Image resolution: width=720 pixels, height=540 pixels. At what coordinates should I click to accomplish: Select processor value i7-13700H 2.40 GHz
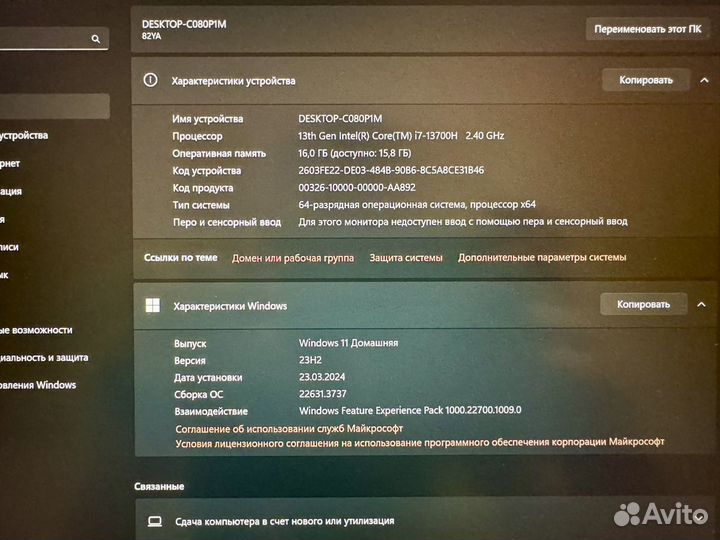[401, 136]
